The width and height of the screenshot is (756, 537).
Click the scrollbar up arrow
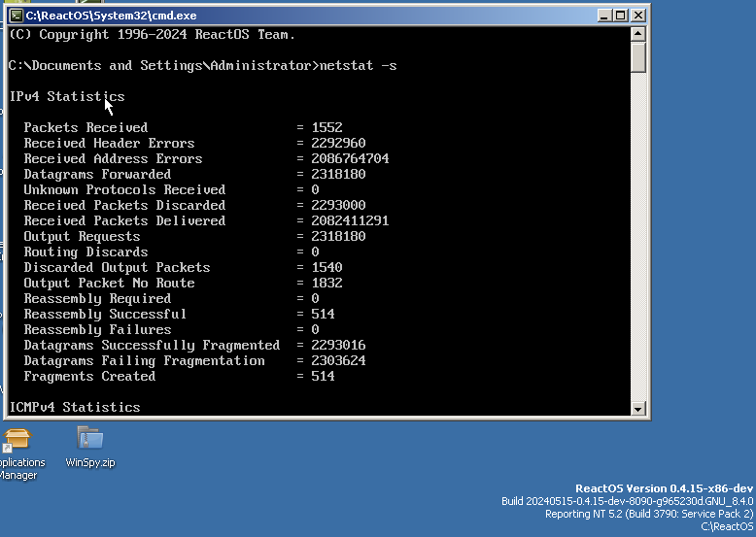click(x=637, y=34)
